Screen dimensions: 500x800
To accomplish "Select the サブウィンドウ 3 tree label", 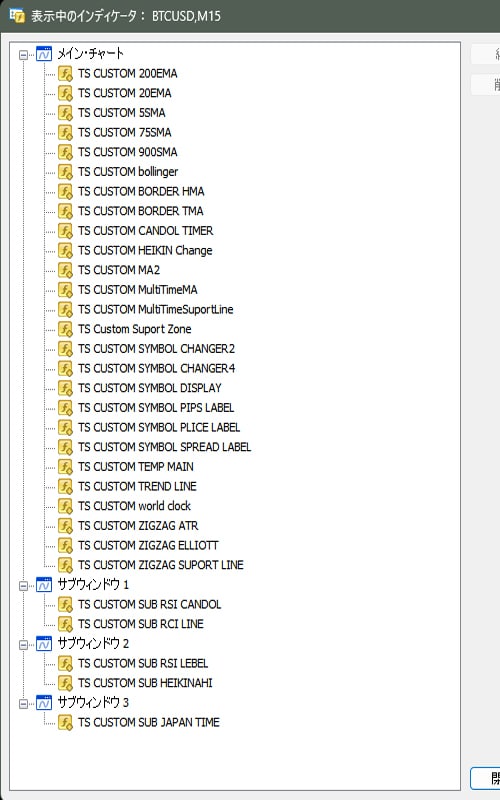I will (x=93, y=703).
